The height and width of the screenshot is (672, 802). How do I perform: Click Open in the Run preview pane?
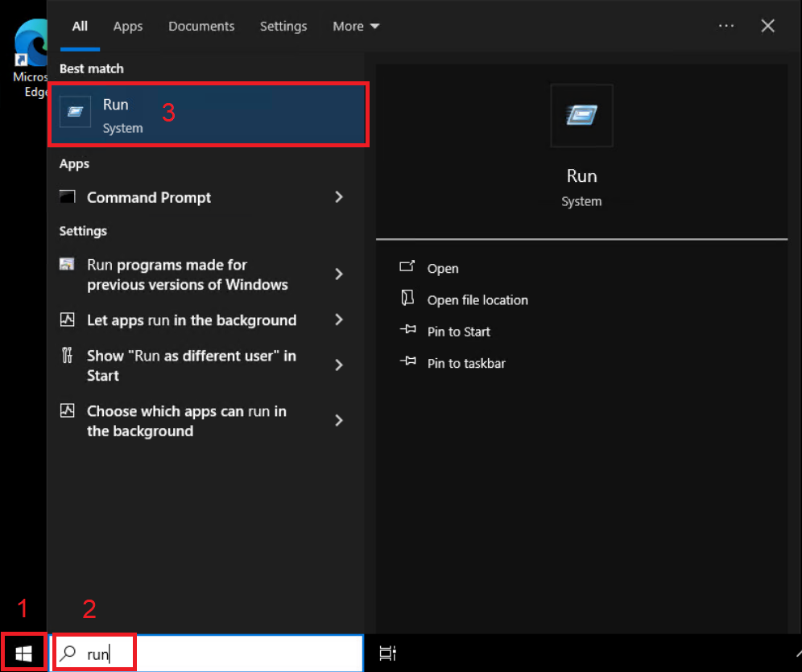tap(443, 269)
